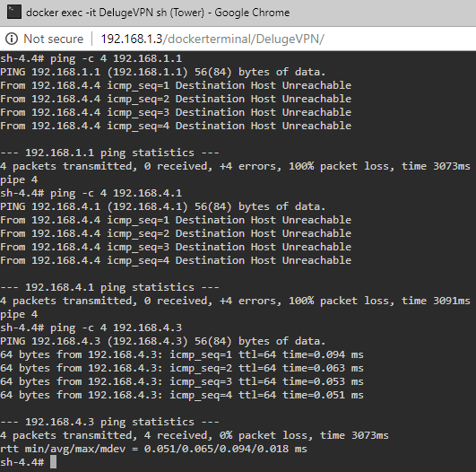Click the command ping -c 4 192.168.1.1
The height and width of the screenshot is (472, 476).
[x=116, y=58]
